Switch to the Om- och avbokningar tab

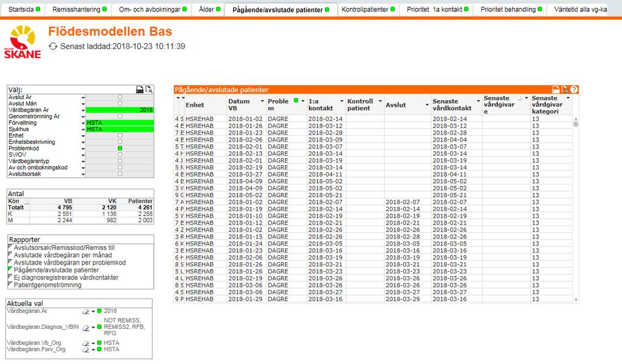tap(152, 9)
